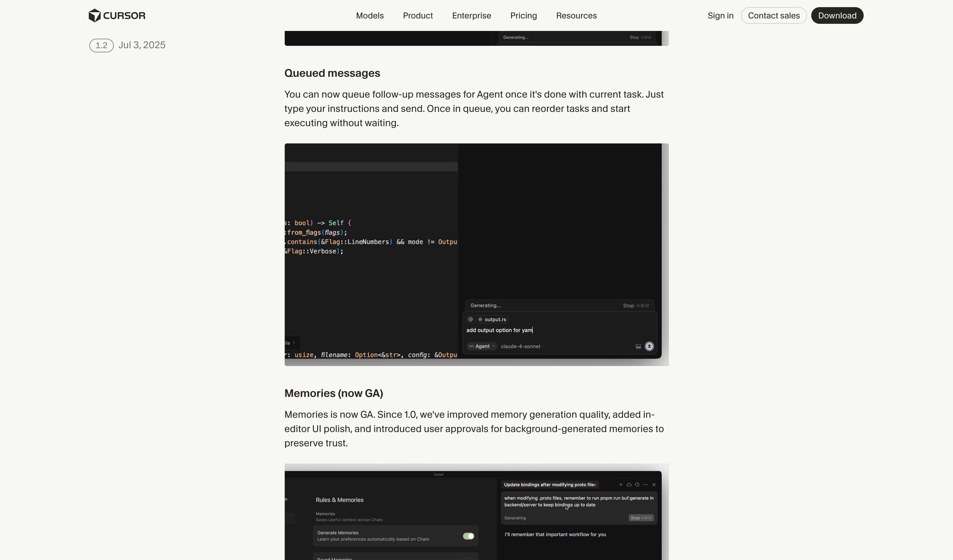Click the image attach icon in chat input

pos(638,346)
